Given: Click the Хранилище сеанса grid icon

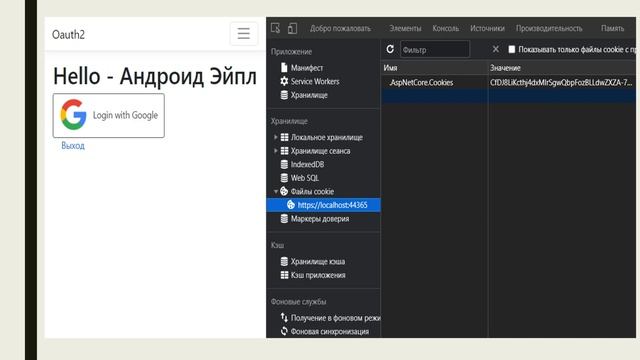Looking at the screenshot, I should point(284,151).
